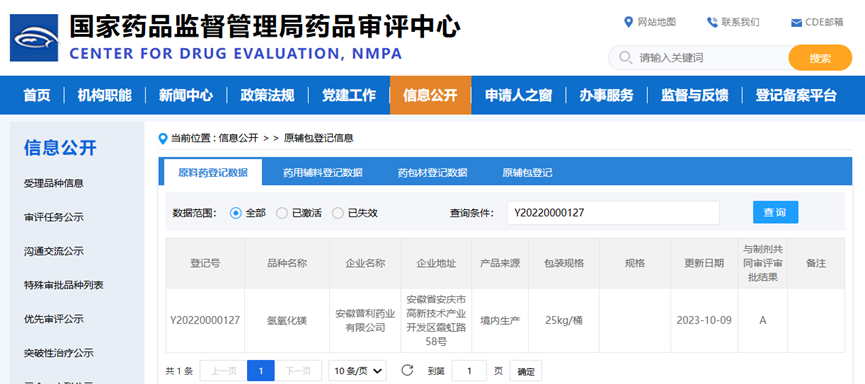This screenshot has width=865, height=384.
Task: Click the orange 搜索 button
Action: [820, 58]
